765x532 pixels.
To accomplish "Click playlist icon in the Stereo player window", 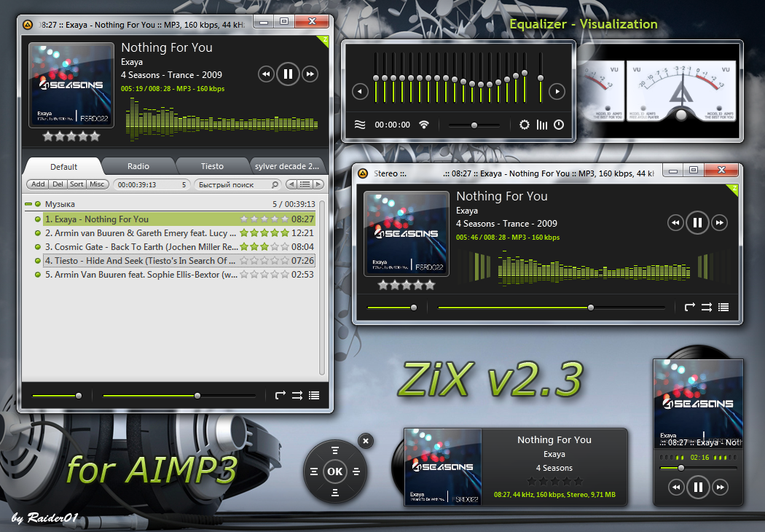I will coord(723,307).
